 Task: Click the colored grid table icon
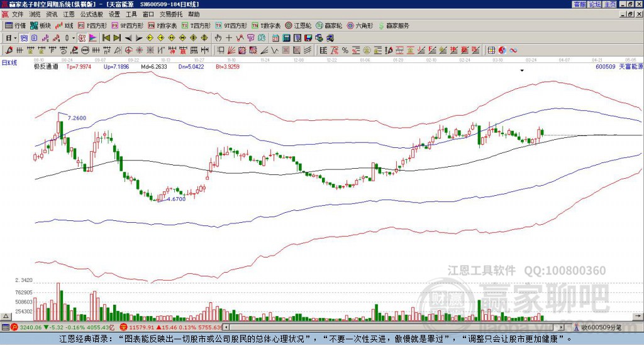tap(491, 50)
